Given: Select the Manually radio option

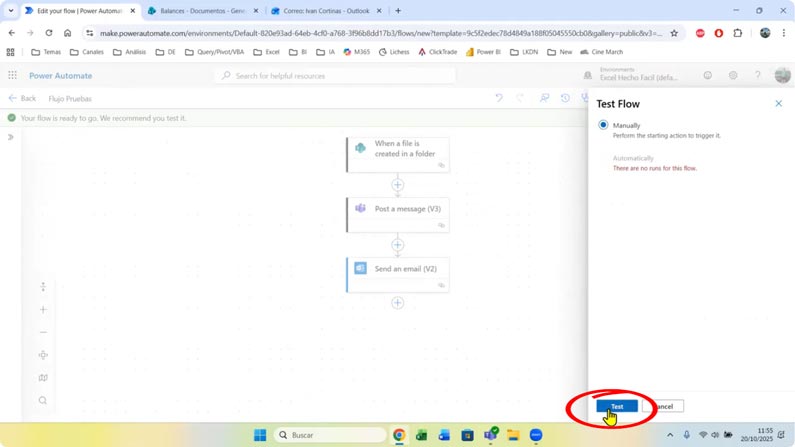Looking at the screenshot, I should point(603,125).
